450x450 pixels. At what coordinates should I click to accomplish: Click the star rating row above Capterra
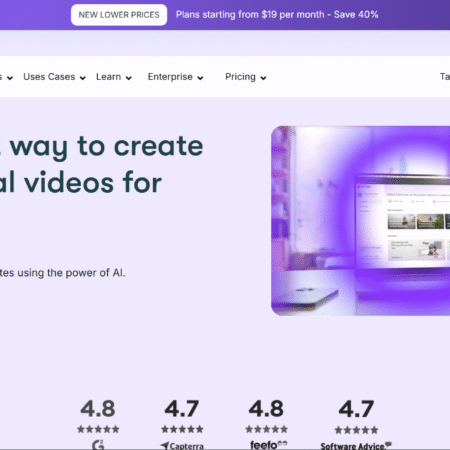tap(182, 429)
